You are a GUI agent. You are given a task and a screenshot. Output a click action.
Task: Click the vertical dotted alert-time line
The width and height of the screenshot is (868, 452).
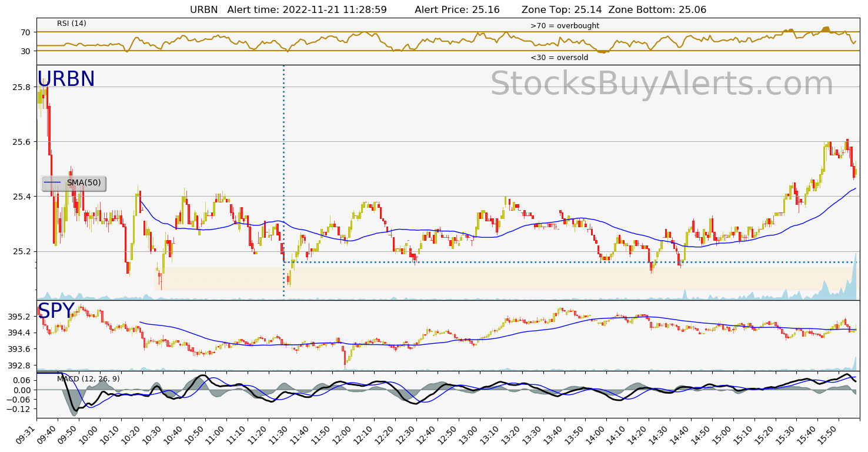[x=283, y=181]
